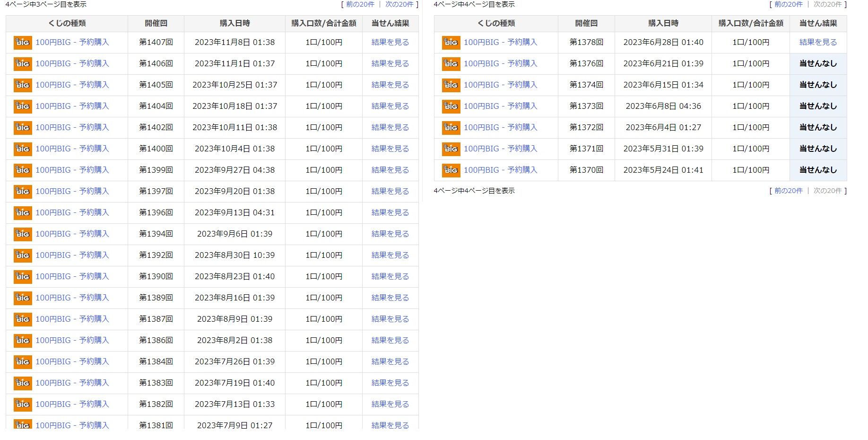Click the 購入日時 header in page 3 table
Screen dimensions: 868x440
(235, 23)
